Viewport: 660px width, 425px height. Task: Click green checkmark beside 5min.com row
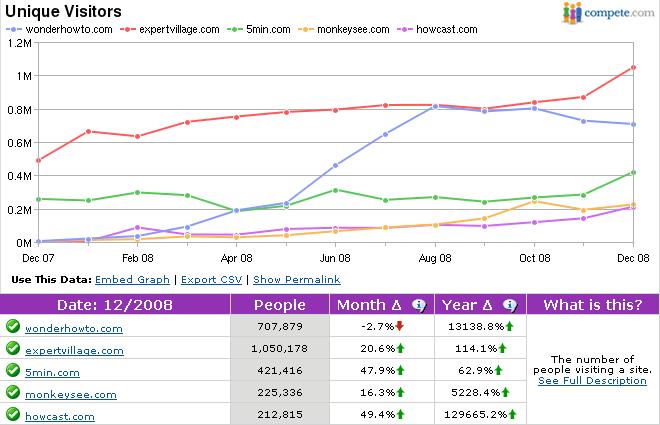pyautogui.click(x=13, y=369)
